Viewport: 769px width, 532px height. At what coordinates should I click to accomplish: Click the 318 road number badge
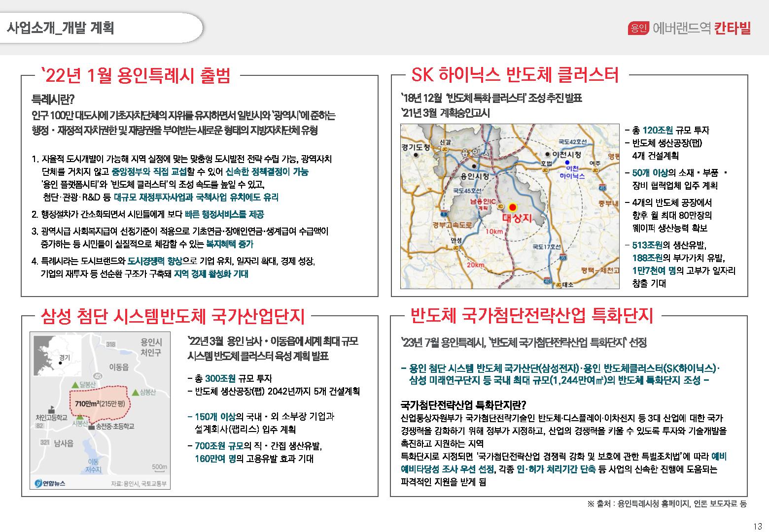(110, 344)
